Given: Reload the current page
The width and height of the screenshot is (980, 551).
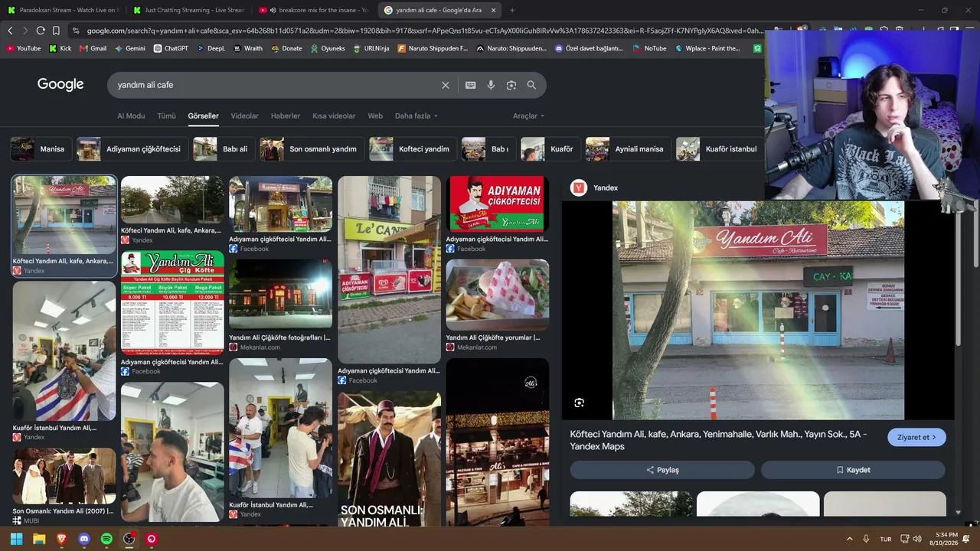Looking at the screenshot, I should pyautogui.click(x=41, y=31).
